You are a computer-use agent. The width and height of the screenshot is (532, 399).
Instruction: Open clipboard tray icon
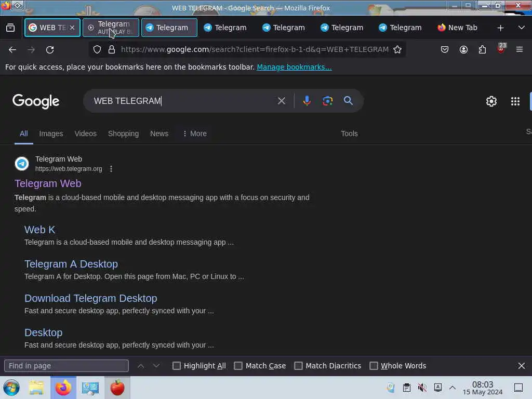[407, 388]
